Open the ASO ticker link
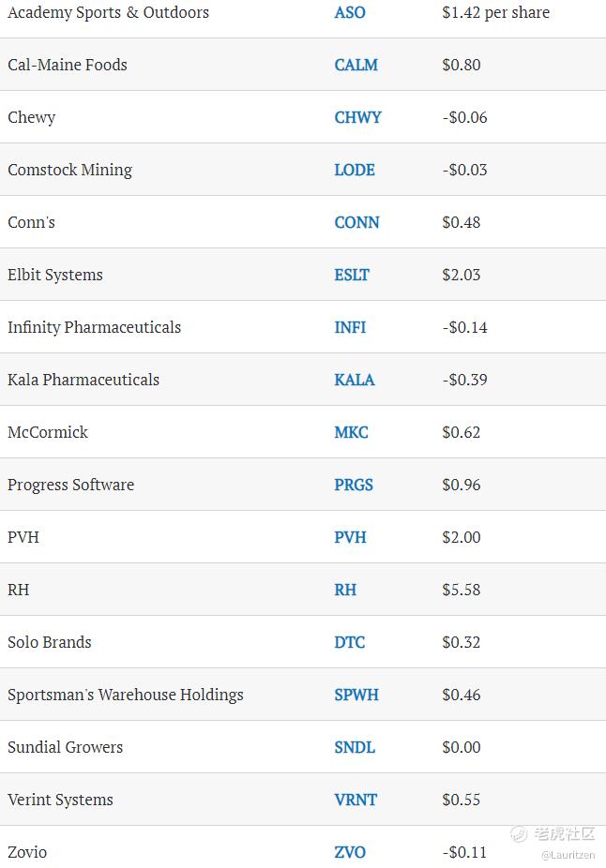The height and width of the screenshot is (868, 606). tap(350, 12)
